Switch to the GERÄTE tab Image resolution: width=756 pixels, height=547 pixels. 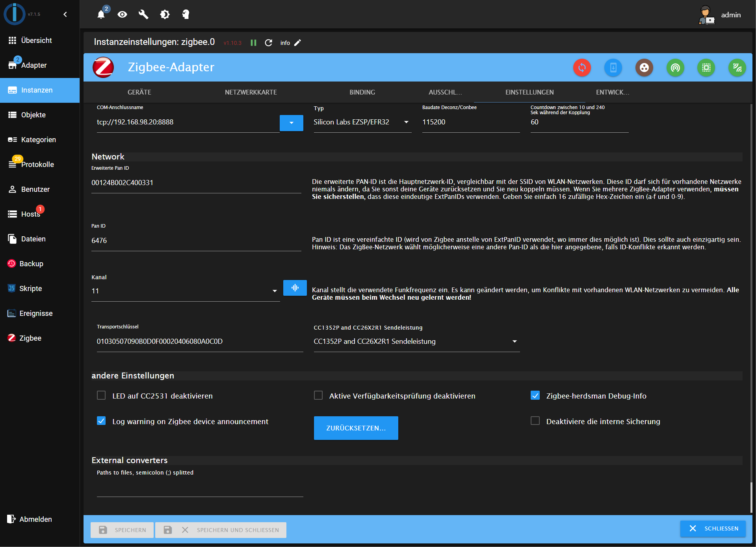click(x=139, y=92)
